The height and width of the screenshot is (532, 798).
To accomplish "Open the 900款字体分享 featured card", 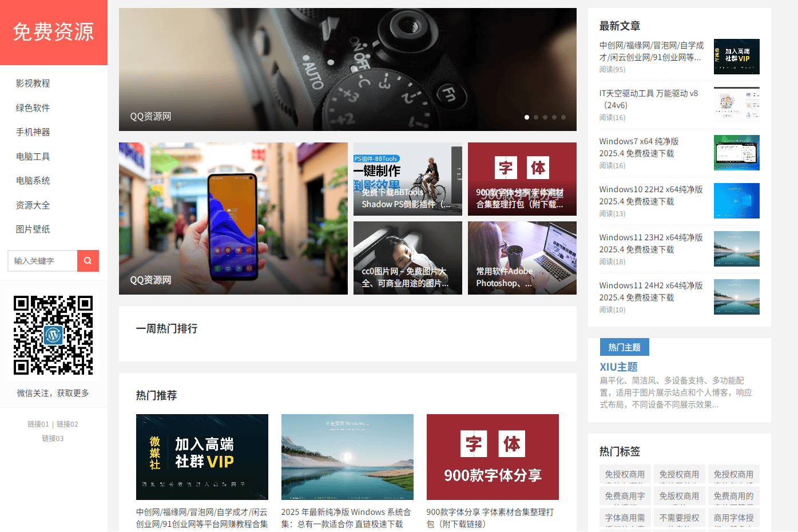I will tap(522, 179).
